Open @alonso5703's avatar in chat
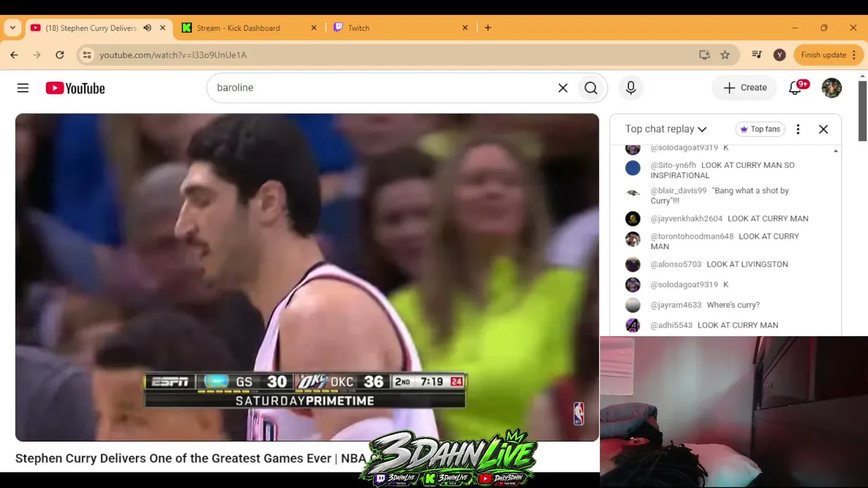The width and height of the screenshot is (868, 488). (x=633, y=264)
